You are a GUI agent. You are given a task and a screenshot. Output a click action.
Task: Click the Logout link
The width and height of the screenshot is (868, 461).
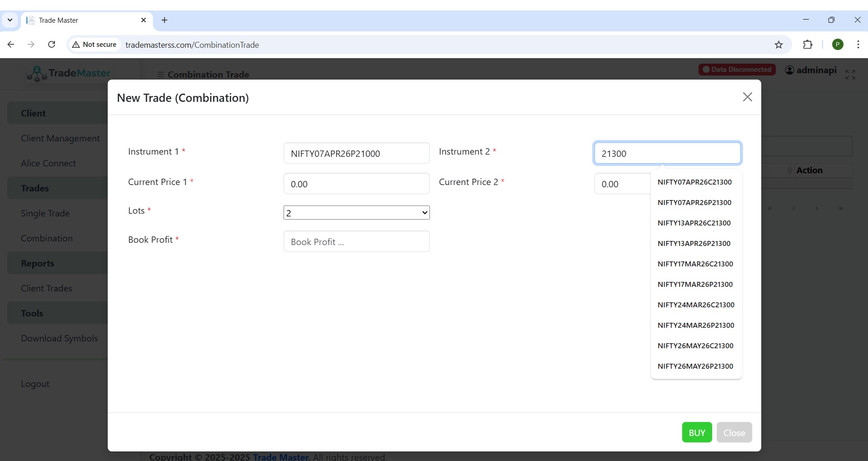click(x=35, y=384)
